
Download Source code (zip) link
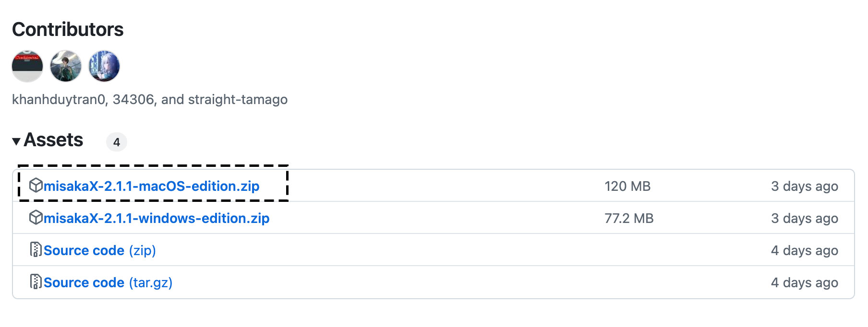coord(100,250)
